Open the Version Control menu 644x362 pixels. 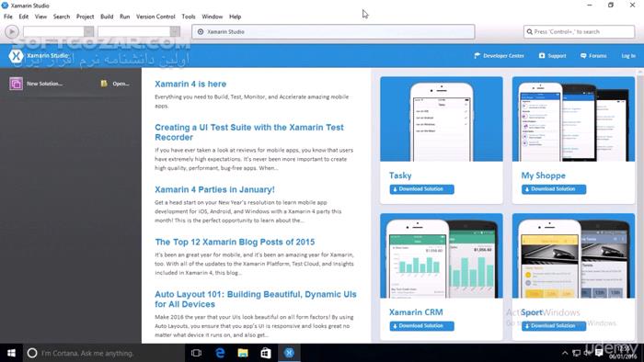155,17
